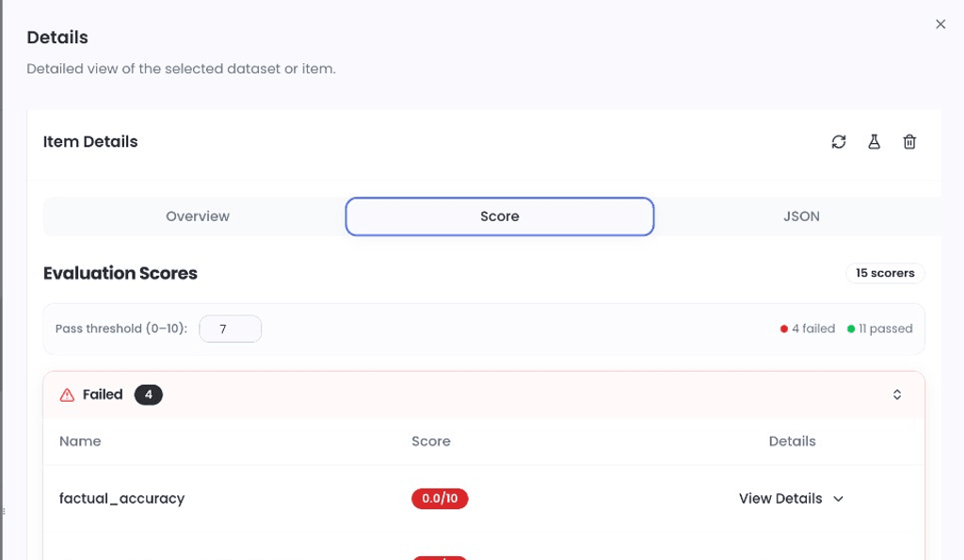
Task: Open the JSON tab
Action: coord(801,216)
